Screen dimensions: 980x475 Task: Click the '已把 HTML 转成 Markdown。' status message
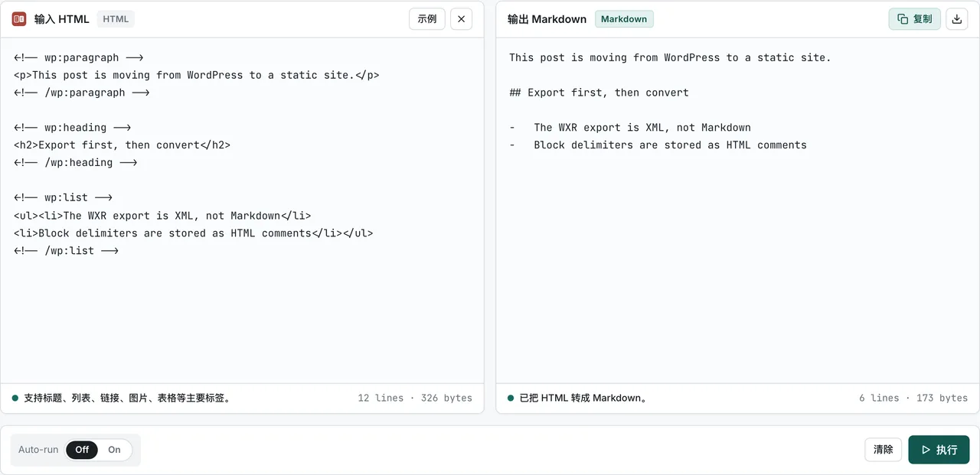[583, 399]
